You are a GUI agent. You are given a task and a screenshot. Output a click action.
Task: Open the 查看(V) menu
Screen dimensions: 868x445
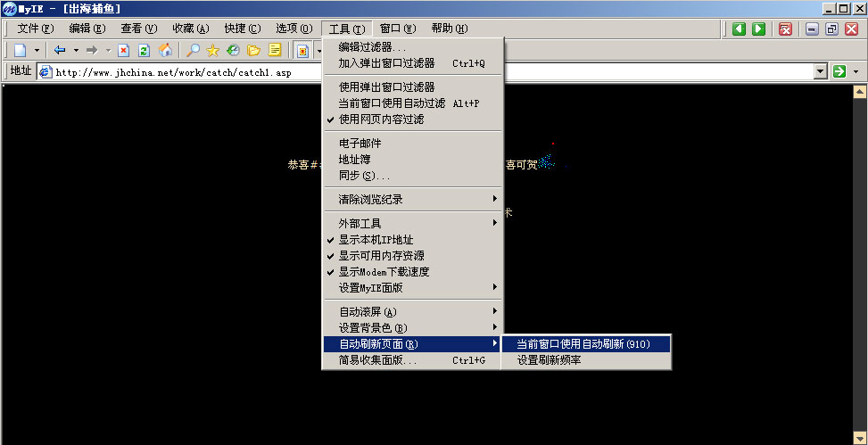tap(139, 29)
